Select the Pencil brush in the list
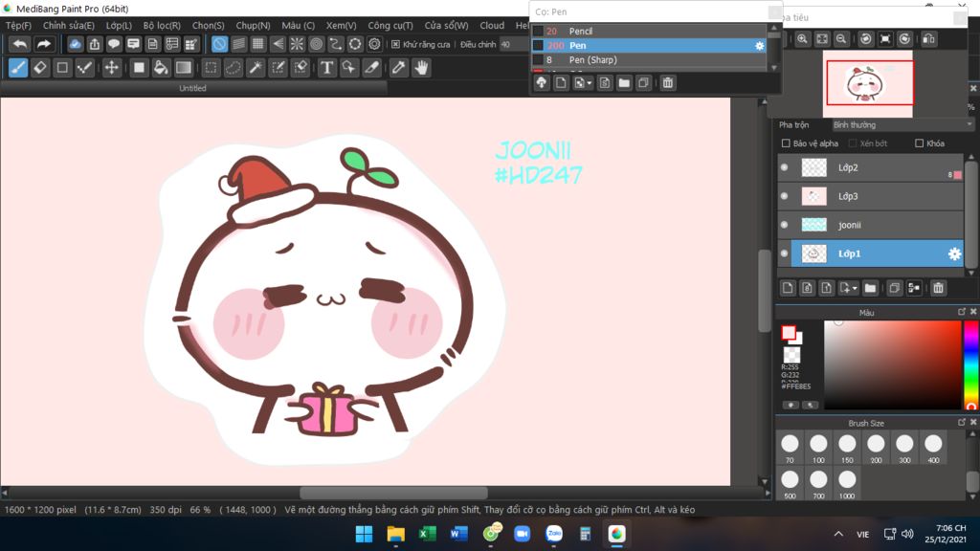 point(649,31)
